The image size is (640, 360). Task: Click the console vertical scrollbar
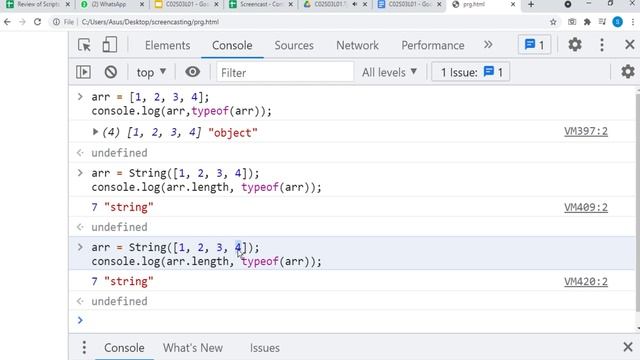(x=638, y=204)
